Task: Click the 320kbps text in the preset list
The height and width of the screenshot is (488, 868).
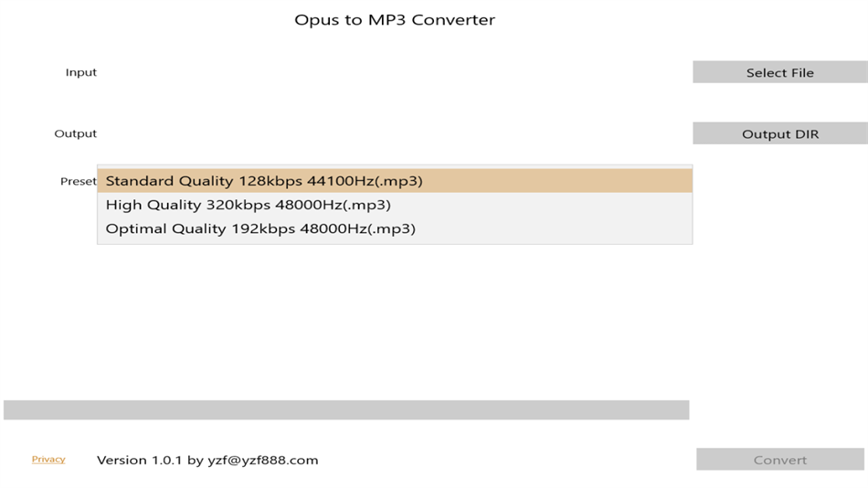Action: pos(238,205)
